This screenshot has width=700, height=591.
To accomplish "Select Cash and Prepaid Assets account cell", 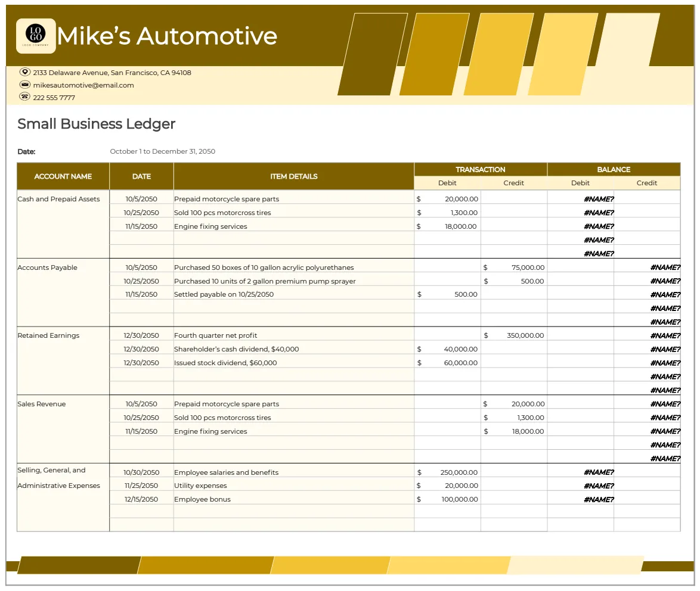I will (63, 225).
